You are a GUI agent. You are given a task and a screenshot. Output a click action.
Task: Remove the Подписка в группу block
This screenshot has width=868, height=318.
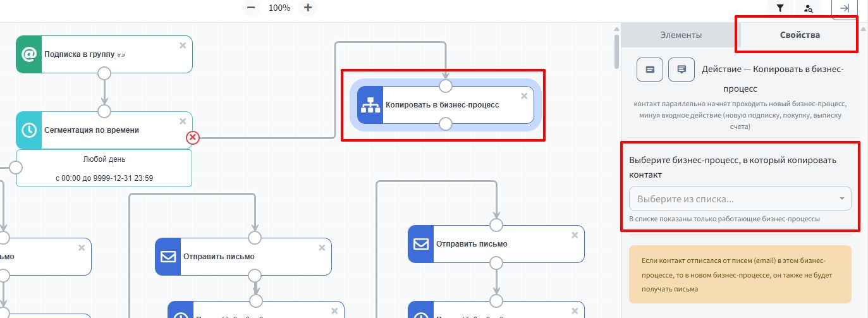coord(183,46)
